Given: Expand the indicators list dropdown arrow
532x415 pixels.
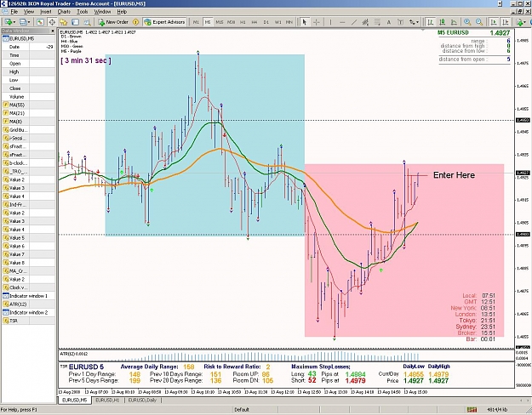Looking at the screenshot, I should click(x=525, y=22).
